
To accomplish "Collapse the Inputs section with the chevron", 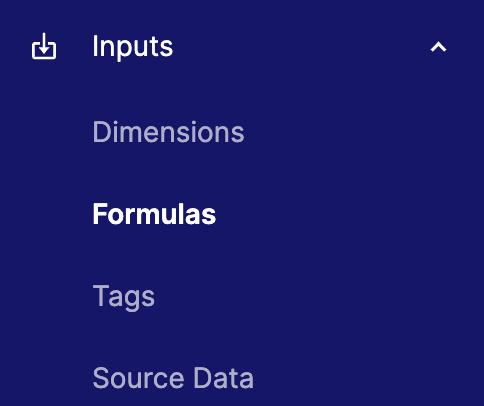I will [438, 47].
